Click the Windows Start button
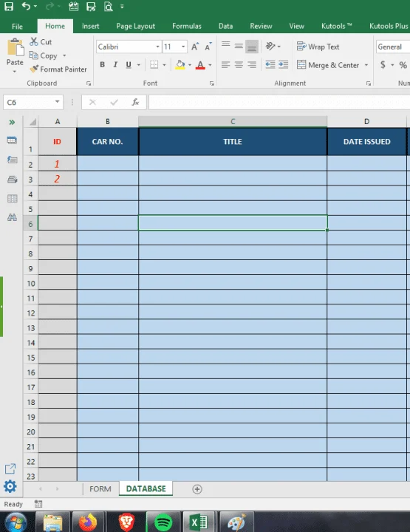The height and width of the screenshot is (532, 410). click(x=16, y=523)
